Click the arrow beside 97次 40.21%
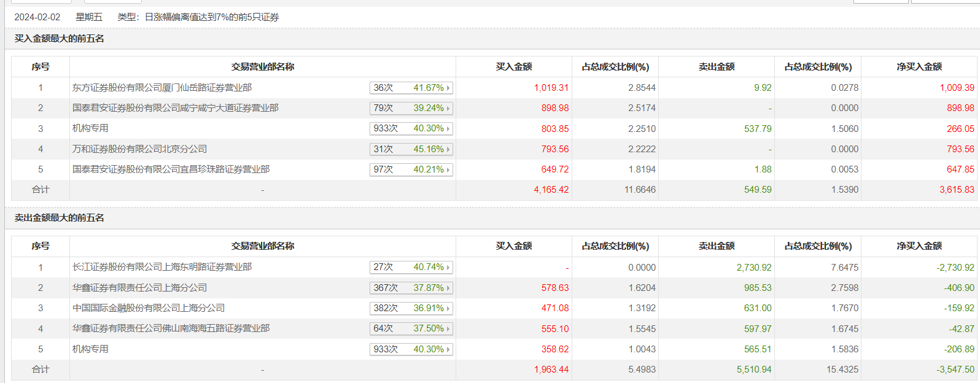 [448, 169]
